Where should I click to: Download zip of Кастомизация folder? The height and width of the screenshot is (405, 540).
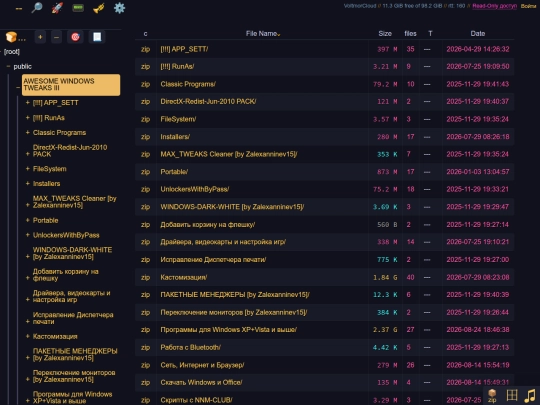click(145, 277)
